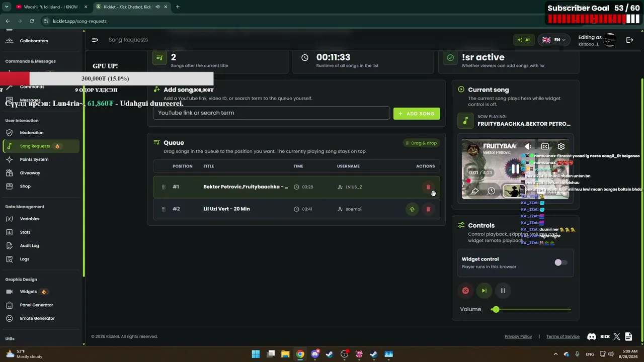Open the user avatar next to Editing as
The image size is (644, 362).
[x=610, y=40]
